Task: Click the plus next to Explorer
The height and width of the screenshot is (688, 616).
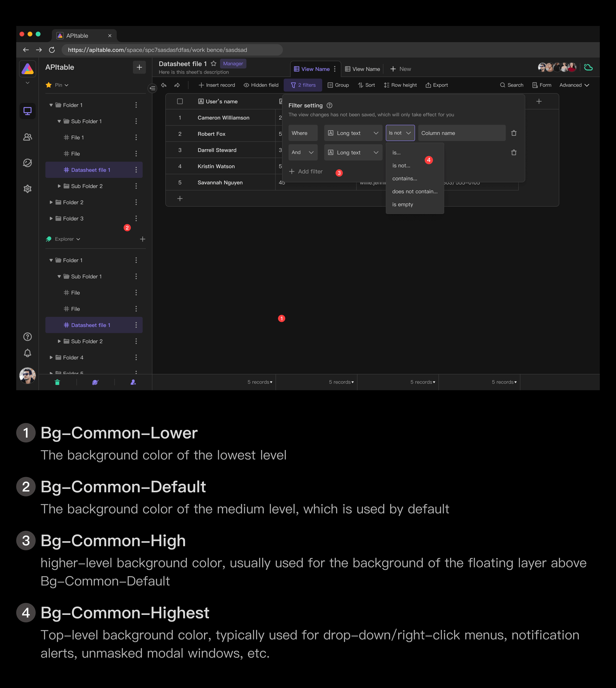Action: pos(142,239)
